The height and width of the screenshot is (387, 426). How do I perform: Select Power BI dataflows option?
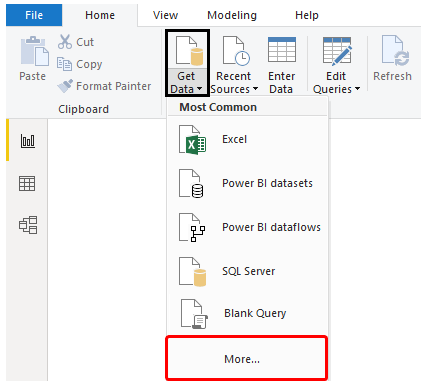pos(247,227)
